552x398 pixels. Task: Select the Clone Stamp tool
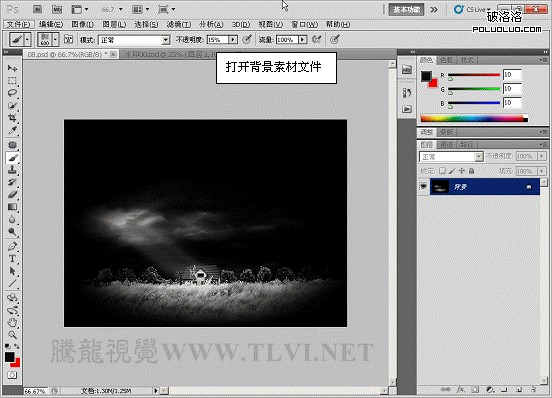click(x=12, y=170)
